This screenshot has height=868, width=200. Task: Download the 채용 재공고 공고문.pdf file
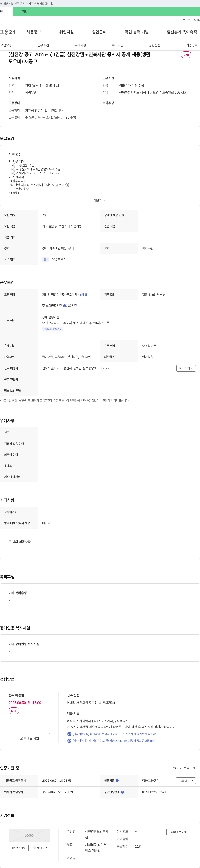[114, 741]
